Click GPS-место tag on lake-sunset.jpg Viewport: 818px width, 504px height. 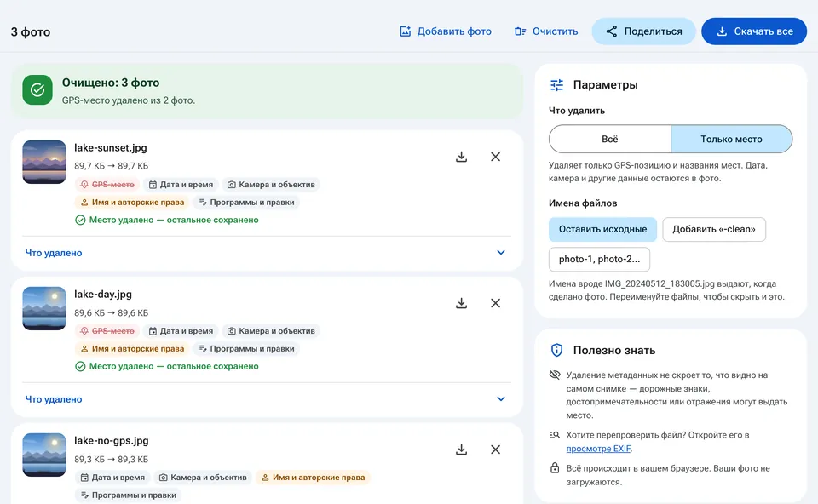pyautogui.click(x=107, y=185)
